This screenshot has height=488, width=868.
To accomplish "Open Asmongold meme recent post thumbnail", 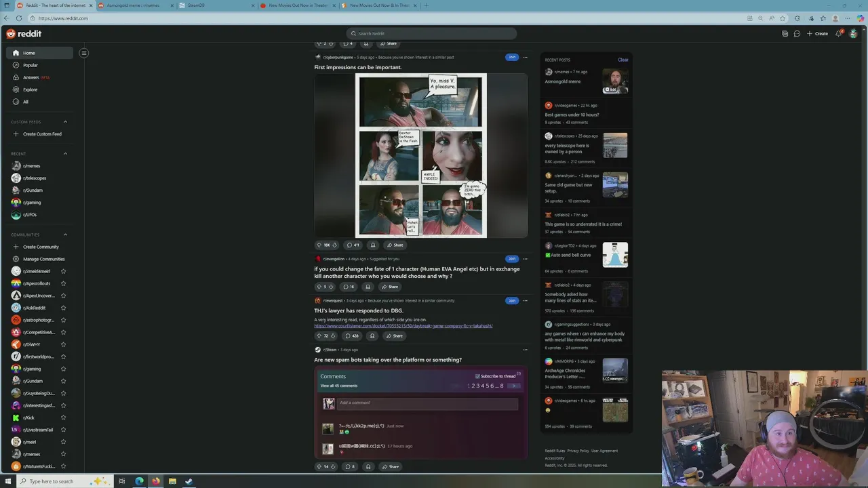I will click(615, 81).
